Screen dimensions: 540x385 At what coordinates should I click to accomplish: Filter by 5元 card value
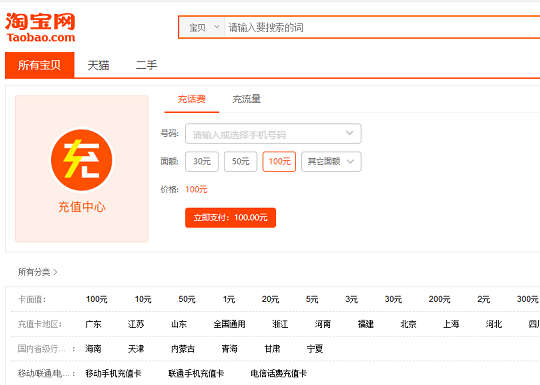312,299
